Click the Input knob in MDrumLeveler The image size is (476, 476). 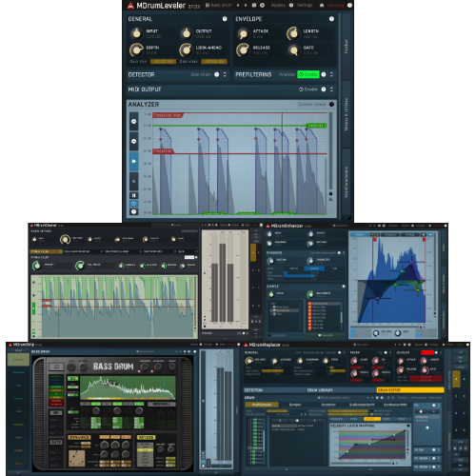click(136, 33)
